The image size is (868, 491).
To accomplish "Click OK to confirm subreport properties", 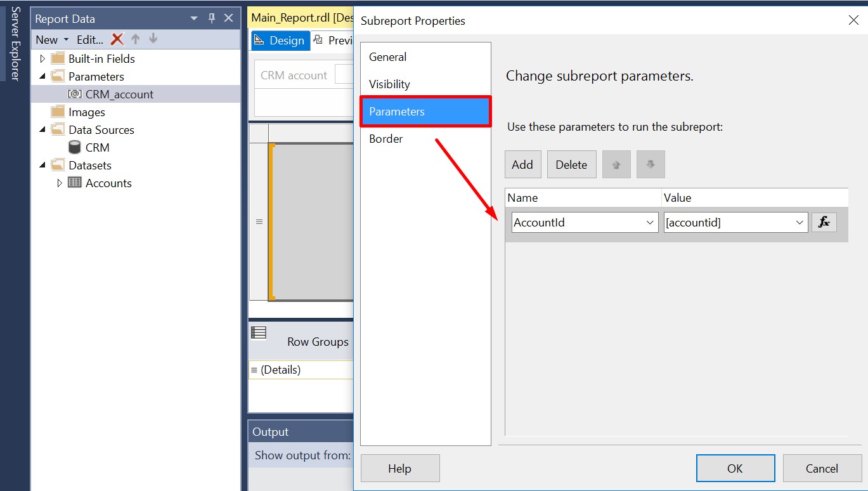I will pyautogui.click(x=735, y=469).
